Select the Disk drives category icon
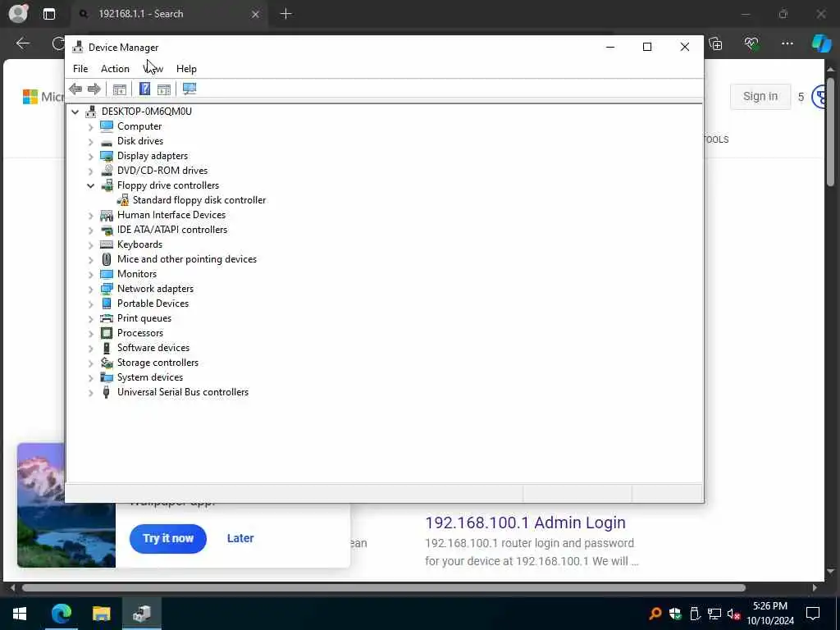The width and height of the screenshot is (840, 630). click(x=107, y=142)
